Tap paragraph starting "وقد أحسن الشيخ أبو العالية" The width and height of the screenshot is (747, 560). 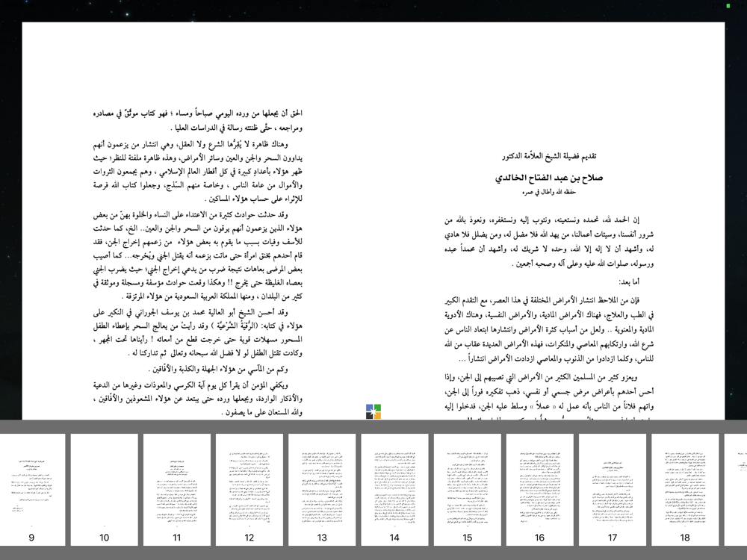tap(198, 332)
